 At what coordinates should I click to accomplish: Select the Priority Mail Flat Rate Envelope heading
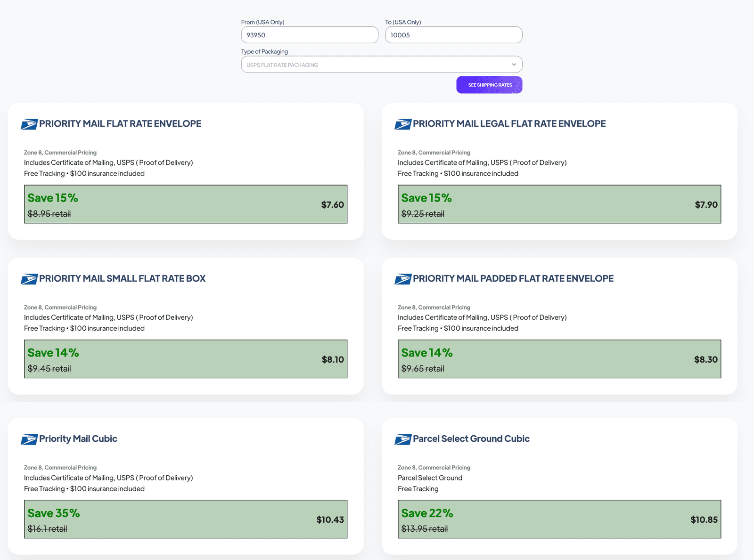point(120,123)
